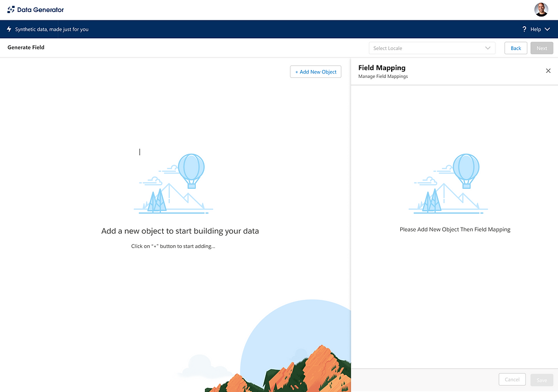
Task: Click Save in the Field Mapping panel
Action: (x=541, y=380)
